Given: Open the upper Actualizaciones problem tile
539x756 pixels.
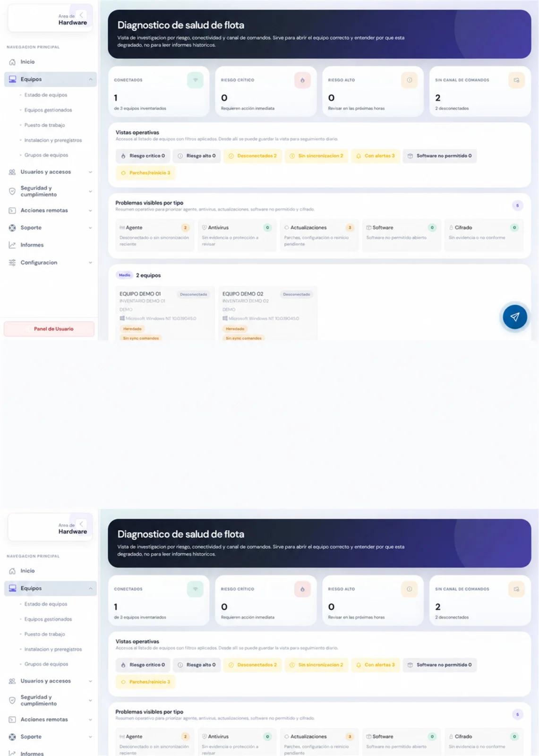Looking at the screenshot, I should pyautogui.click(x=319, y=235).
